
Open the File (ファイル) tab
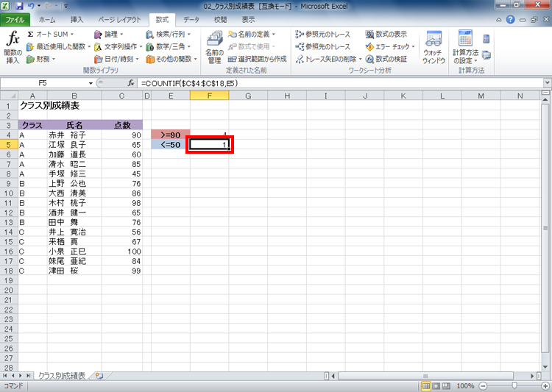[x=15, y=20]
